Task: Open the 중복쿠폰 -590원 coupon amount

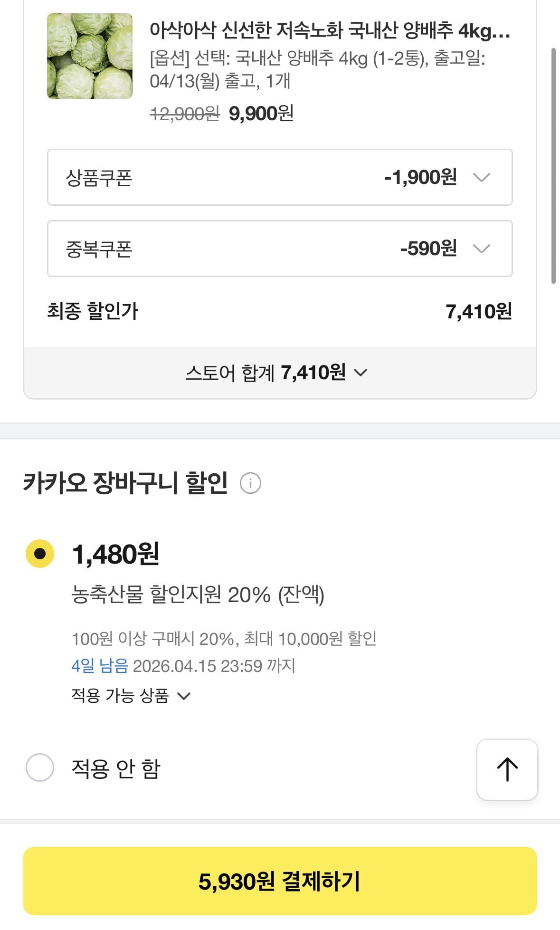Action: [428, 249]
